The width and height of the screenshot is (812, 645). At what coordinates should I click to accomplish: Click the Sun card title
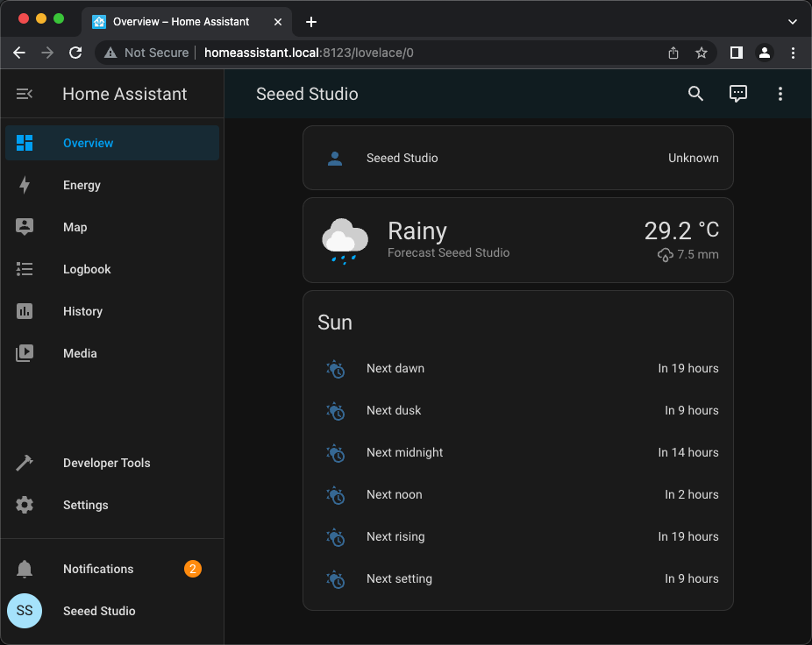pos(335,322)
